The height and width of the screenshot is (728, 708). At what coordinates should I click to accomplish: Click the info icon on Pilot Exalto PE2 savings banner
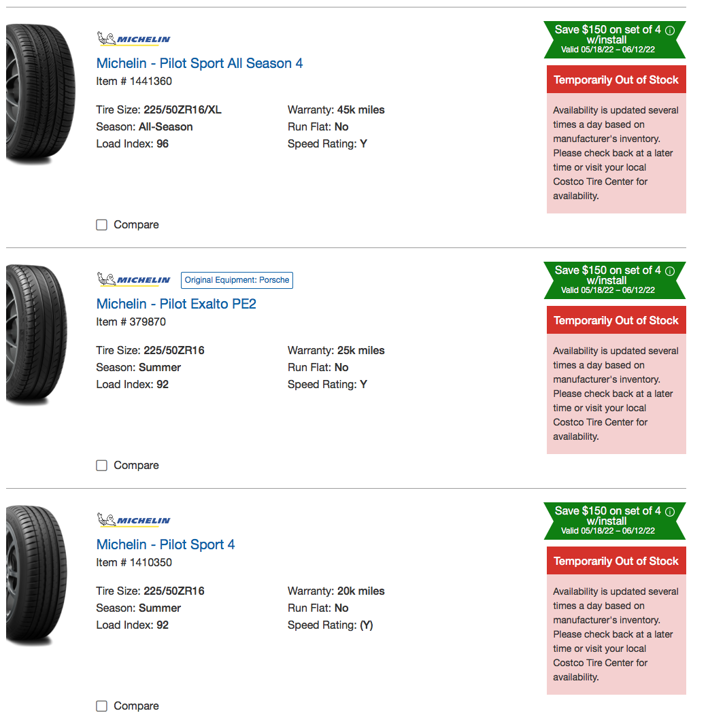(x=669, y=271)
